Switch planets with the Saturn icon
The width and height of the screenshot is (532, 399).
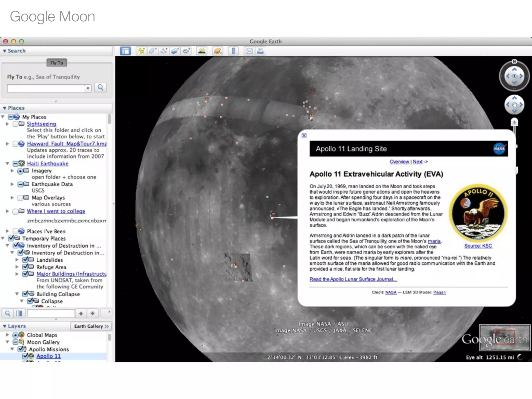[x=218, y=51]
